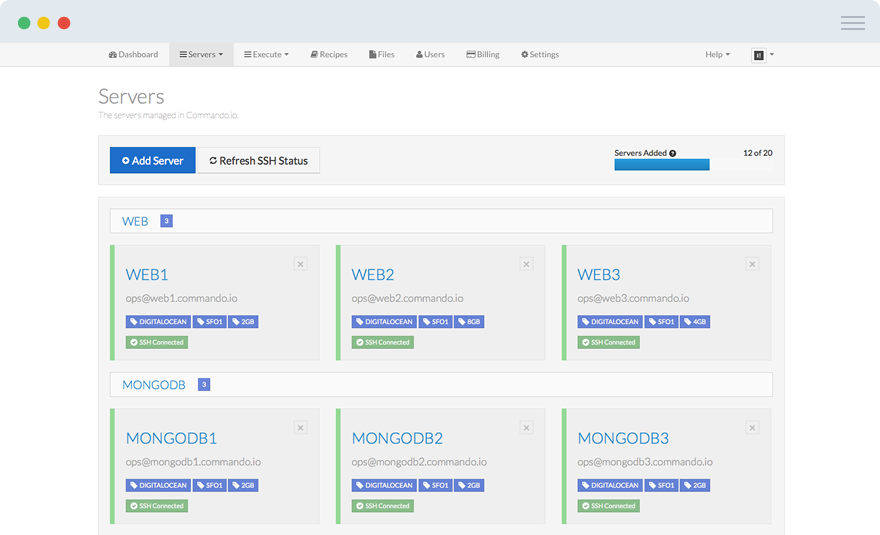This screenshot has height=535, width=880.
Task: Click the Servers Added progress bar
Action: (x=693, y=164)
